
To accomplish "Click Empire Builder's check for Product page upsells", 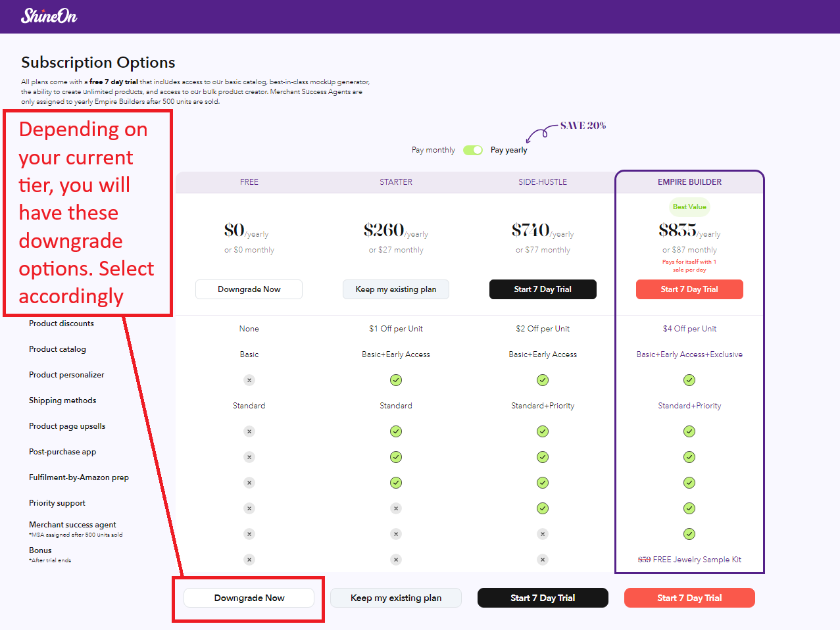I will (x=689, y=431).
